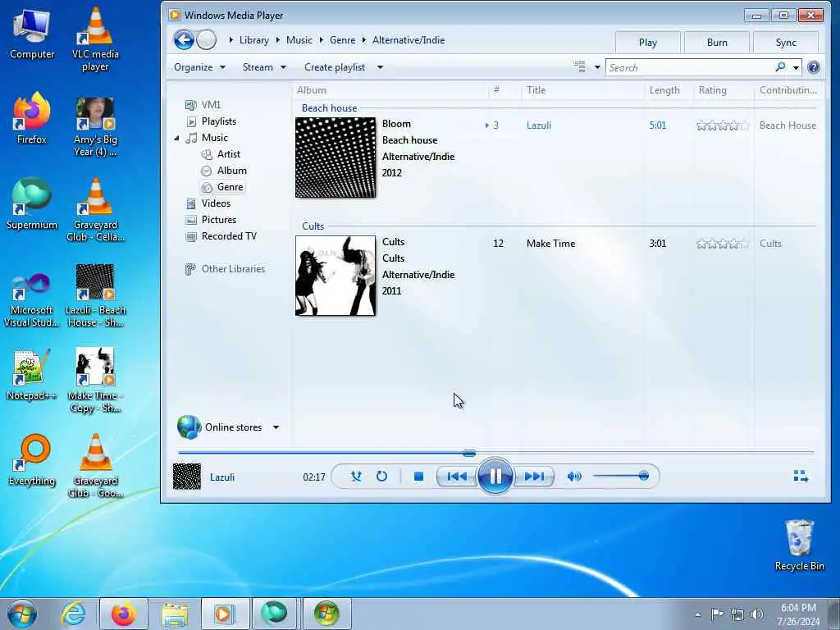Open the Play tab
This screenshot has height=630, width=840.
(x=648, y=43)
